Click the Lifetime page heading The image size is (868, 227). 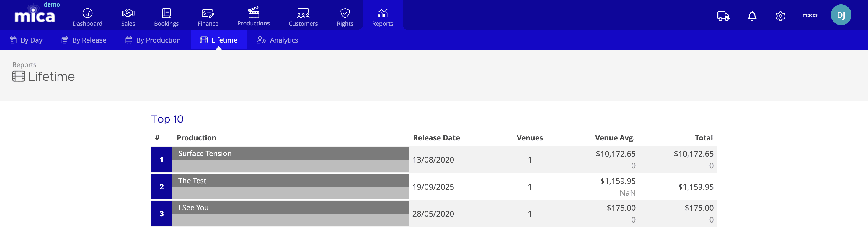coord(51,76)
